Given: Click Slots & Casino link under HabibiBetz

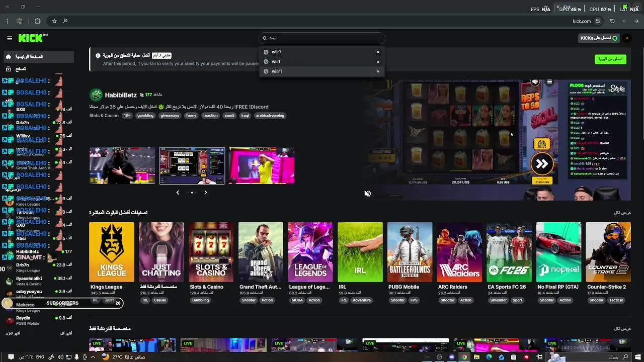Looking at the screenshot, I should click(104, 116).
